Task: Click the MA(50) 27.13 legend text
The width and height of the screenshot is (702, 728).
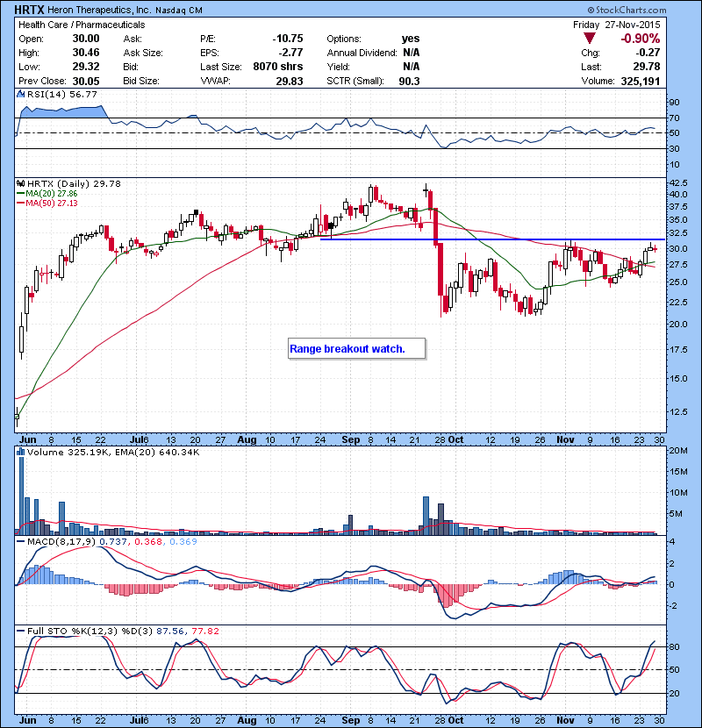Action: (52, 203)
